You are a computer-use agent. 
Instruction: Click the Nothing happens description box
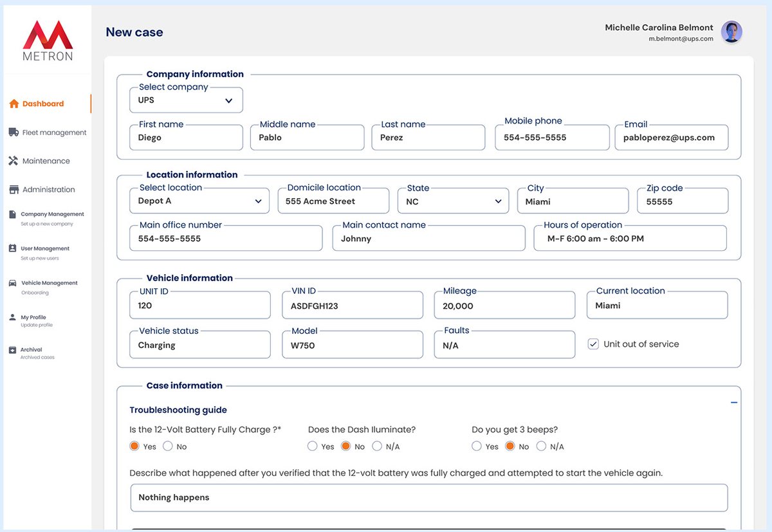[x=429, y=498]
